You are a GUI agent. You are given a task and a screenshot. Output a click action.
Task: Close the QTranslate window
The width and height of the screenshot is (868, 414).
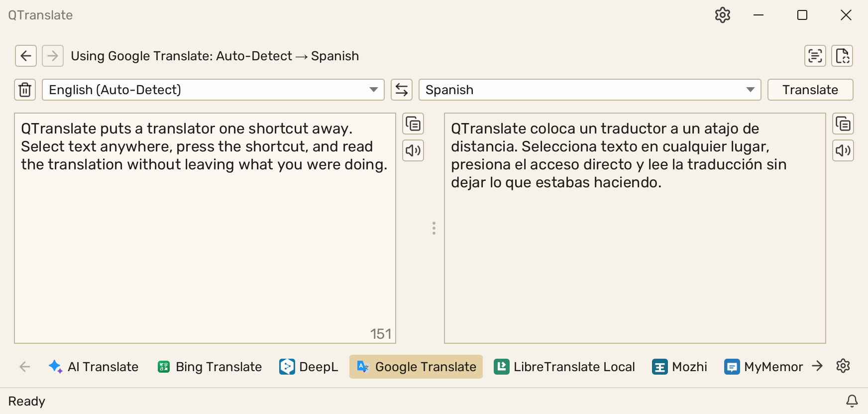(846, 15)
